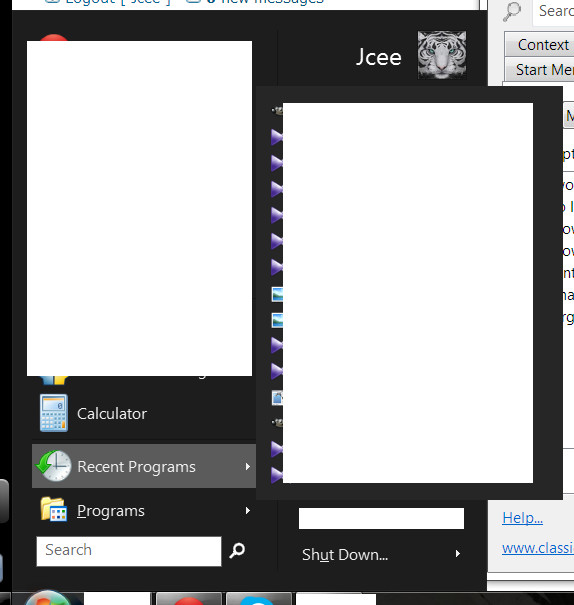
Task: Visit the www.classic website link
Action: [x=538, y=548]
